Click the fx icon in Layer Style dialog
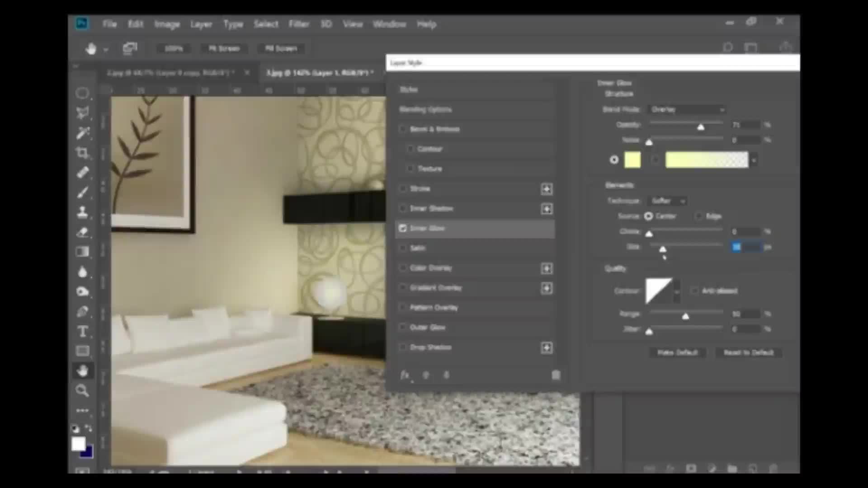This screenshot has width=868, height=488. pos(405,375)
